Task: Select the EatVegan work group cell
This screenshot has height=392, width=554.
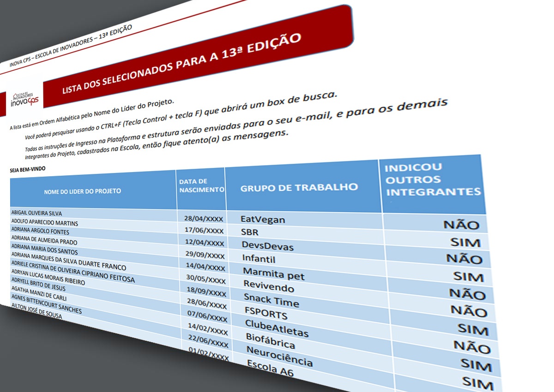Action: tap(263, 219)
